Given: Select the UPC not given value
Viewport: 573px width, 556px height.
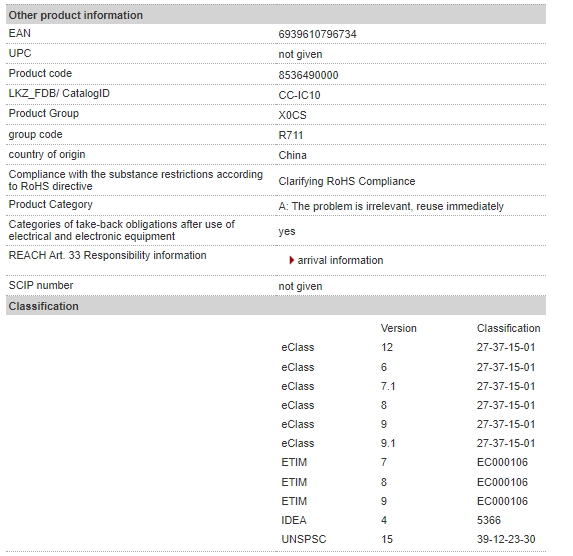Looking at the screenshot, I should point(300,54).
